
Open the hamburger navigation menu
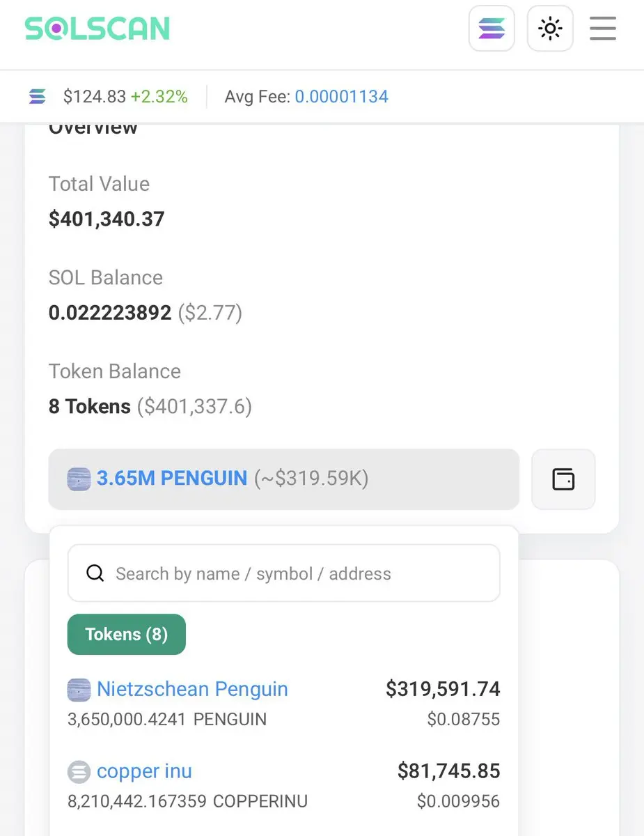[603, 29]
